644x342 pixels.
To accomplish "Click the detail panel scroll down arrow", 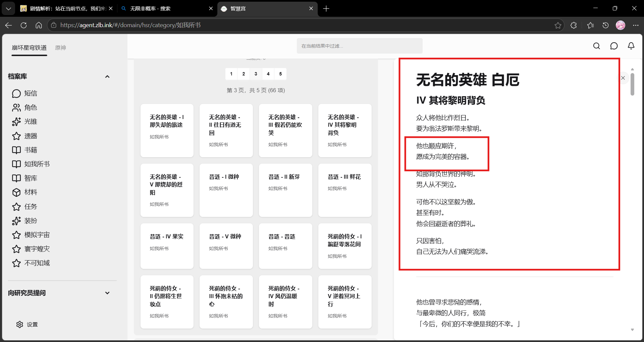I will (x=632, y=330).
